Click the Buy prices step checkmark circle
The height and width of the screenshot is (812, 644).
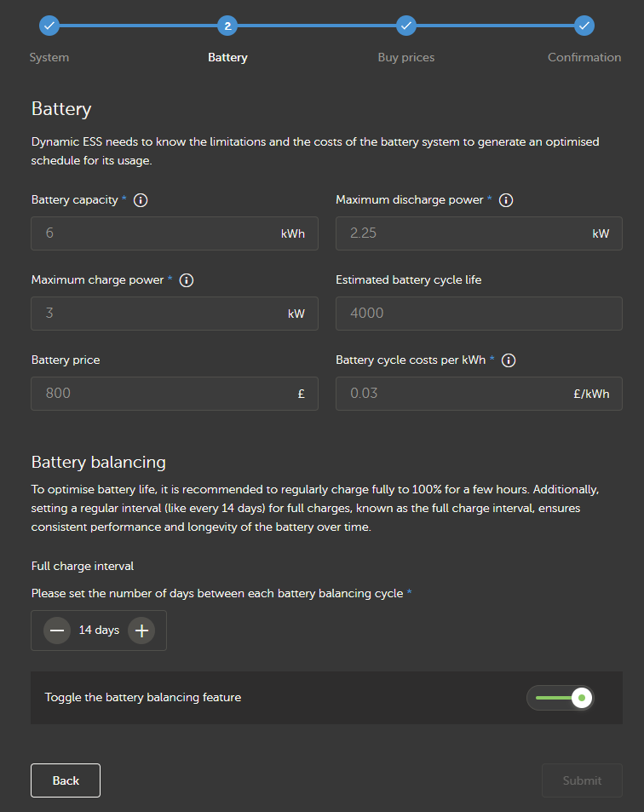tap(406, 26)
